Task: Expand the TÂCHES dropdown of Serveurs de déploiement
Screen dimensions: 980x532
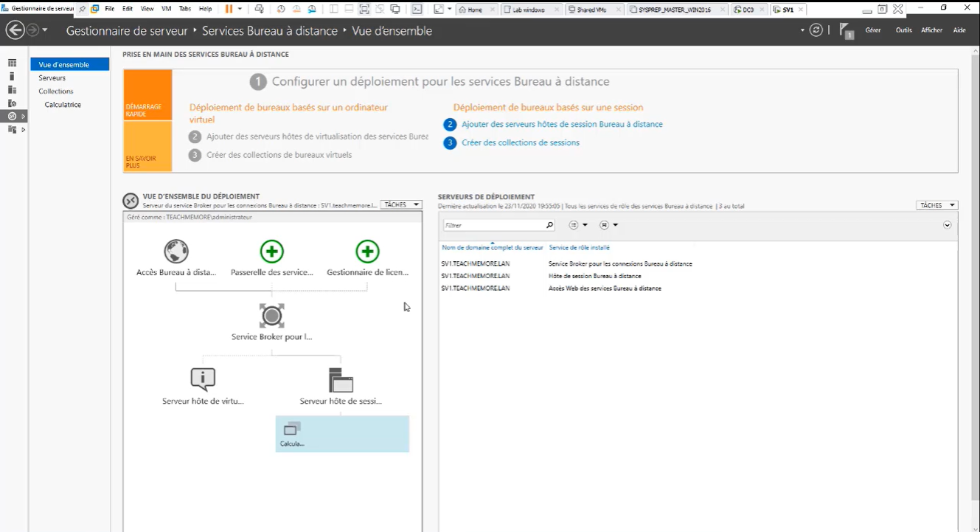Action: pyautogui.click(x=936, y=204)
